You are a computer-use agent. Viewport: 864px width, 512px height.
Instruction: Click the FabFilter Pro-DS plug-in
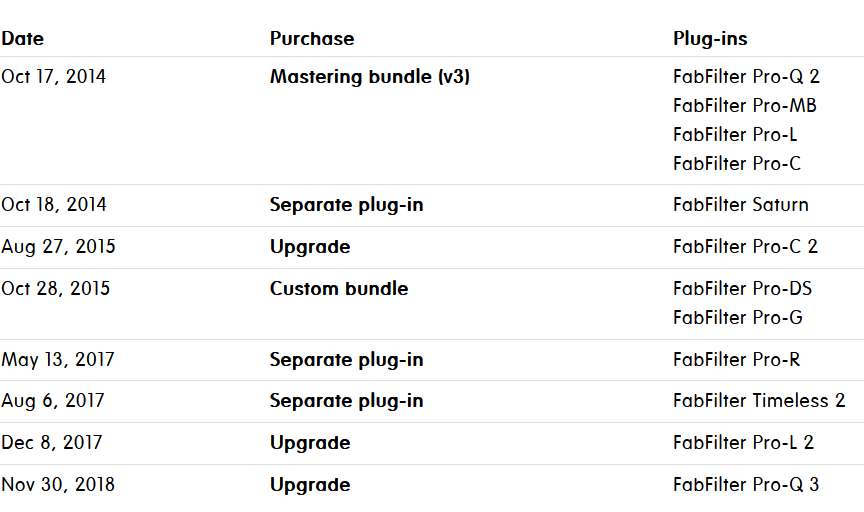pyautogui.click(x=742, y=289)
